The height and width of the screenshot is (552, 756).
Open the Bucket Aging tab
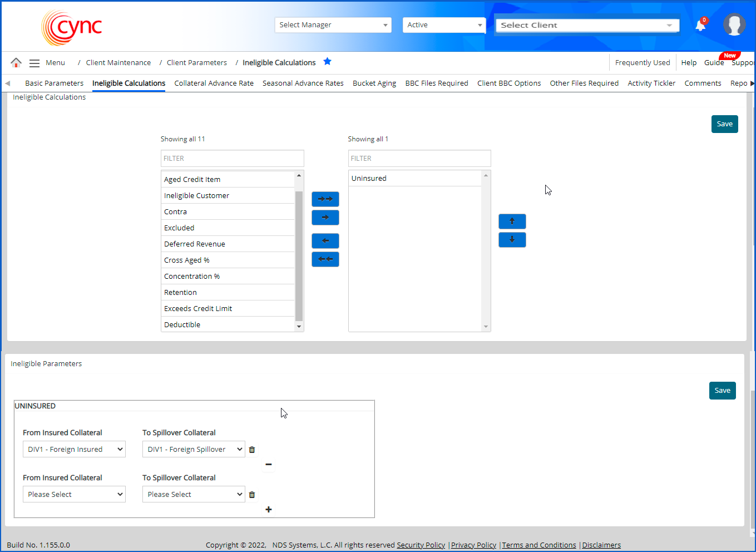[374, 83]
